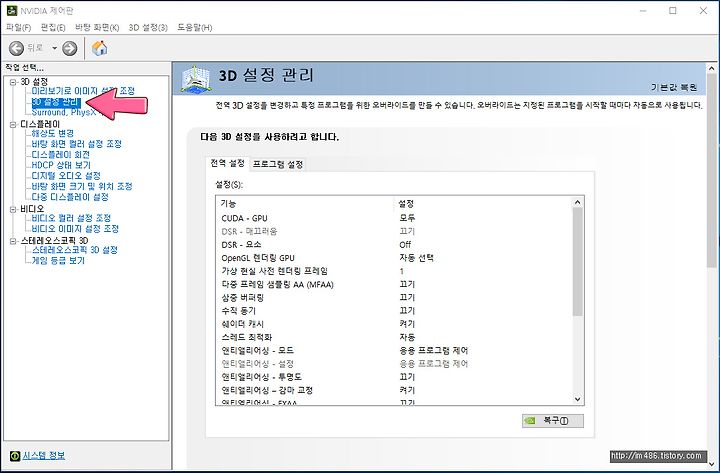The width and height of the screenshot is (720, 473).
Task: Open 스테레오스코픽 3D 설정 page
Action: 74,250
